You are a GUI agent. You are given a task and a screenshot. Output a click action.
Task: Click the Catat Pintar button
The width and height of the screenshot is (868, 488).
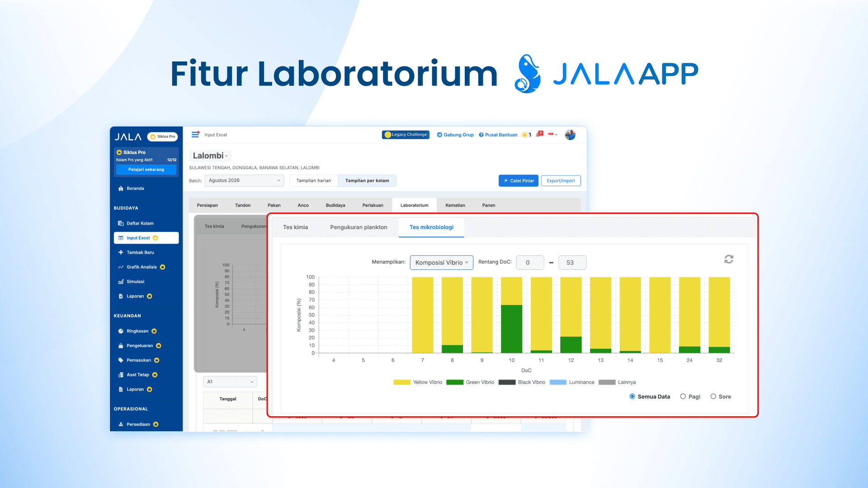point(519,181)
